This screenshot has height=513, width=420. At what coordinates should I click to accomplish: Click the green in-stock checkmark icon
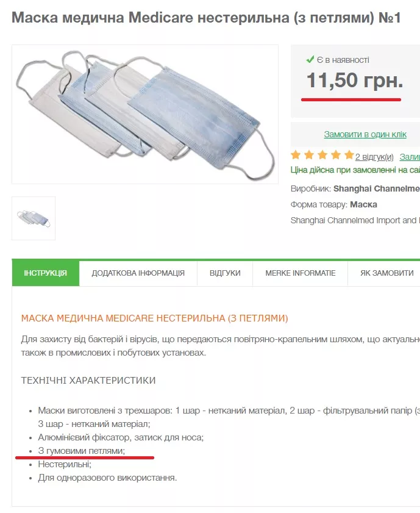click(310, 59)
